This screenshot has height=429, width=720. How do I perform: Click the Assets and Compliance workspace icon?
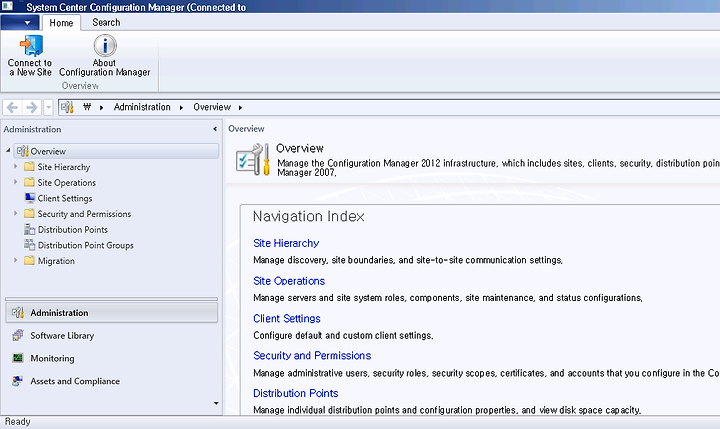pyautogui.click(x=18, y=381)
